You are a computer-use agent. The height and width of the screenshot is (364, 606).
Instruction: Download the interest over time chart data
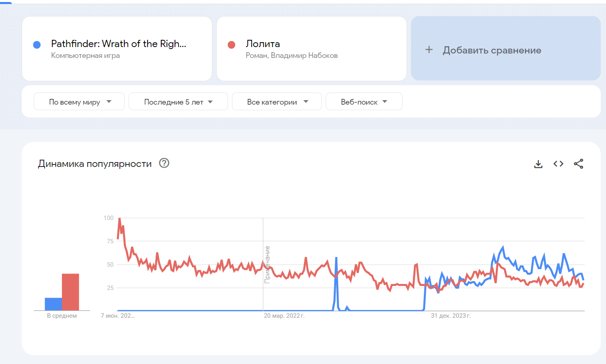[x=538, y=164]
